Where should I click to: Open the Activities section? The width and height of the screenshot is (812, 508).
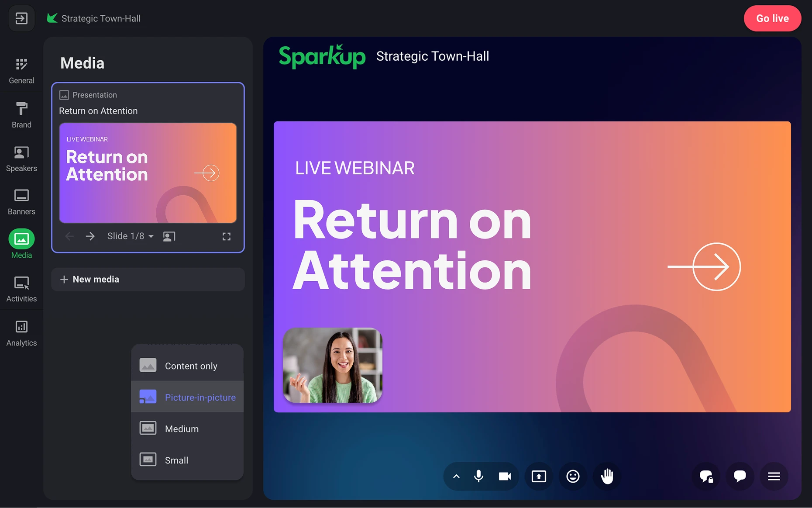[21, 289]
